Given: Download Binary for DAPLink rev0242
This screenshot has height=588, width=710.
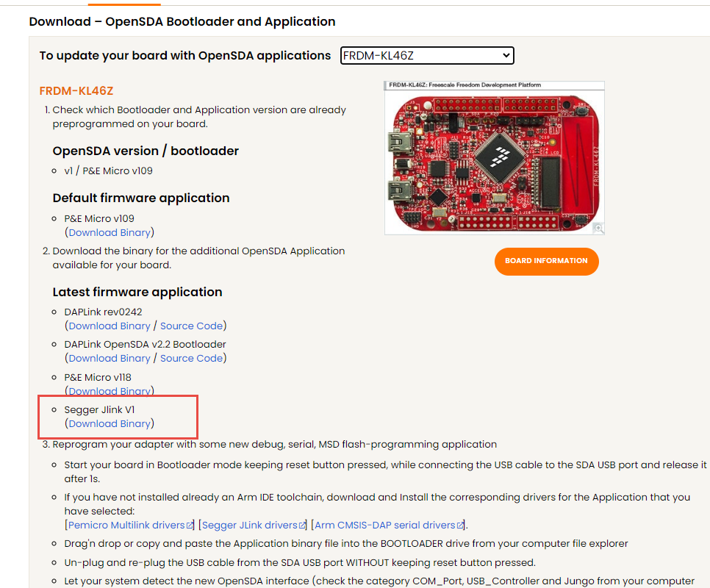Looking at the screenshot, I should (110, 326).
